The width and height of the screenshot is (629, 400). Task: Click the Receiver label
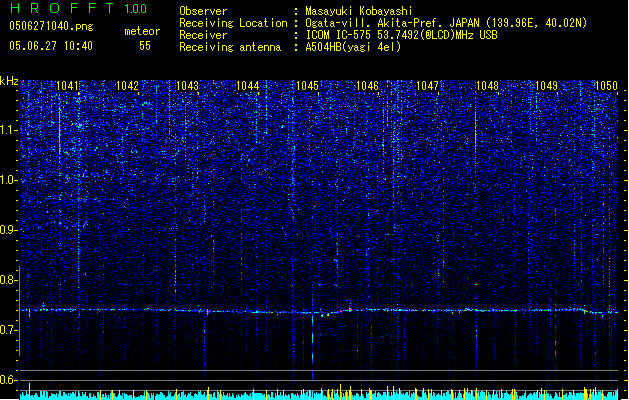point(203,35)
